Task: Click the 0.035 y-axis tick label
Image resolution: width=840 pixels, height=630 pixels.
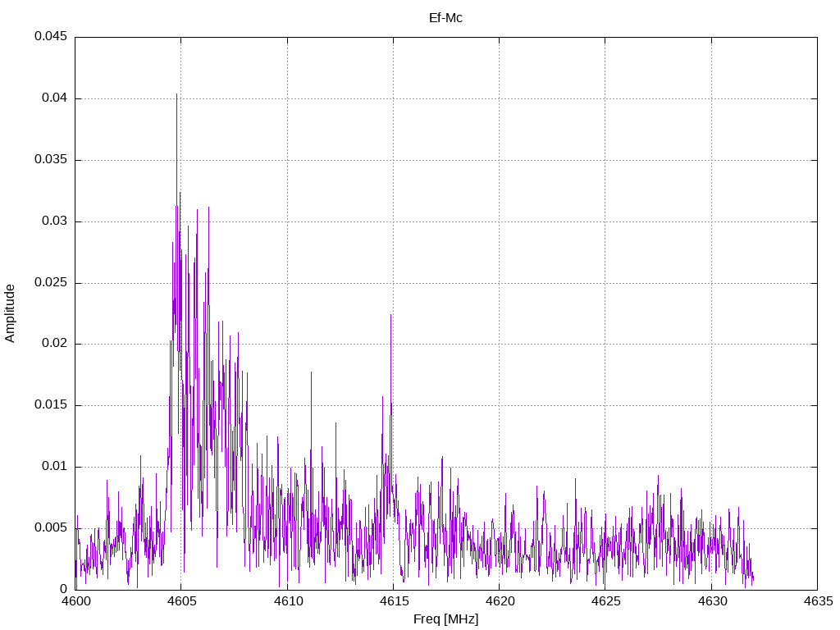Action: 51,160
